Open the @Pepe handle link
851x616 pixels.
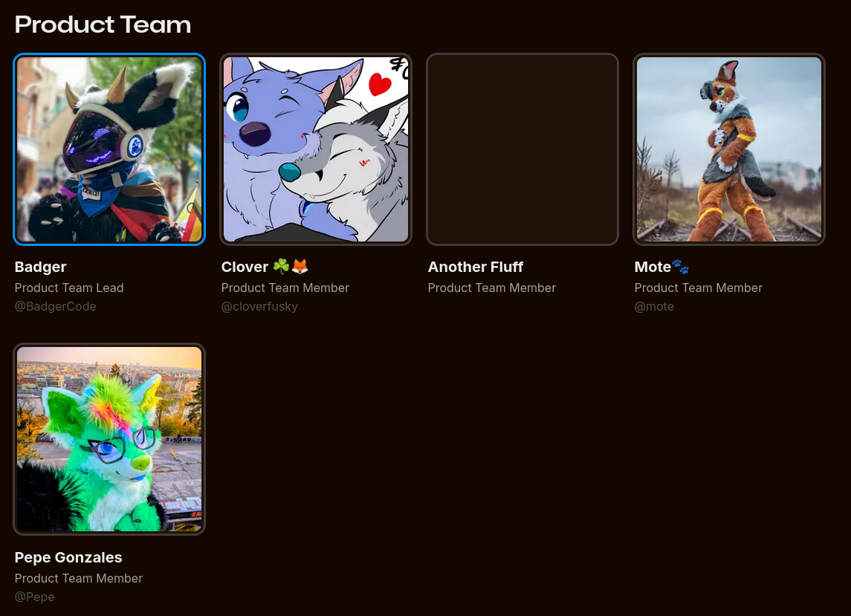(35, 597)
